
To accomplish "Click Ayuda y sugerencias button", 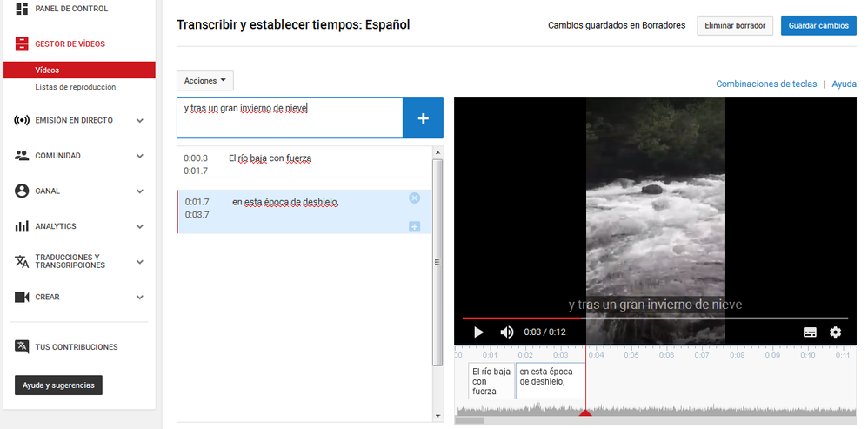I will click(x=58, y=385).
